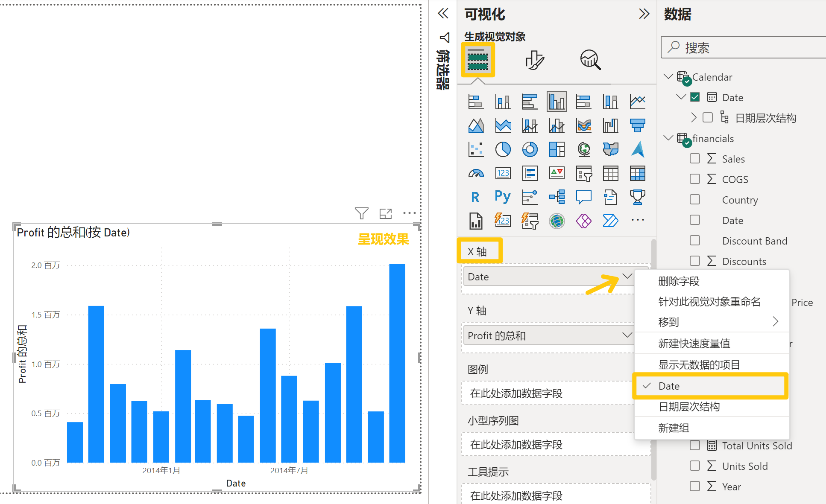
Task: Open the Profit 的总和 field dropdown
Action: pyautogui.click(x=627, y=335)
